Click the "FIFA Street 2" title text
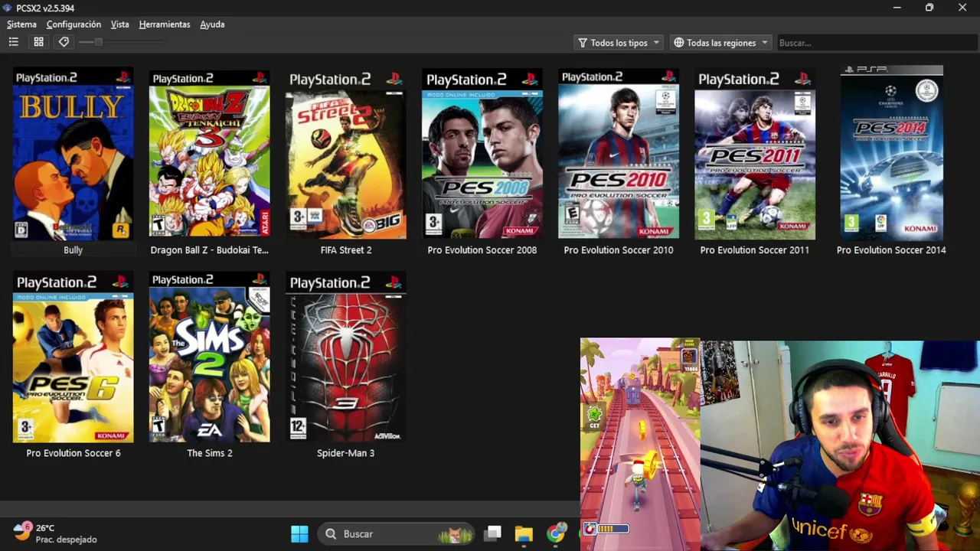The width and height of the screenshot is (980, 551). [345, 250]
